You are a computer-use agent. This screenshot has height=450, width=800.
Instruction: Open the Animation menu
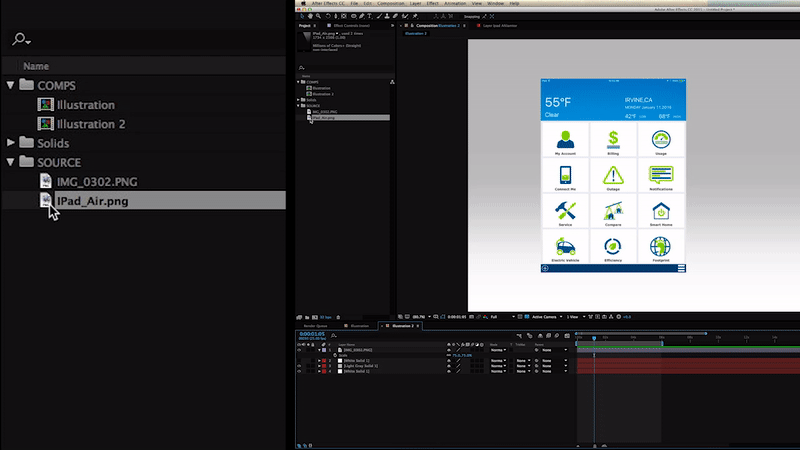456,4
